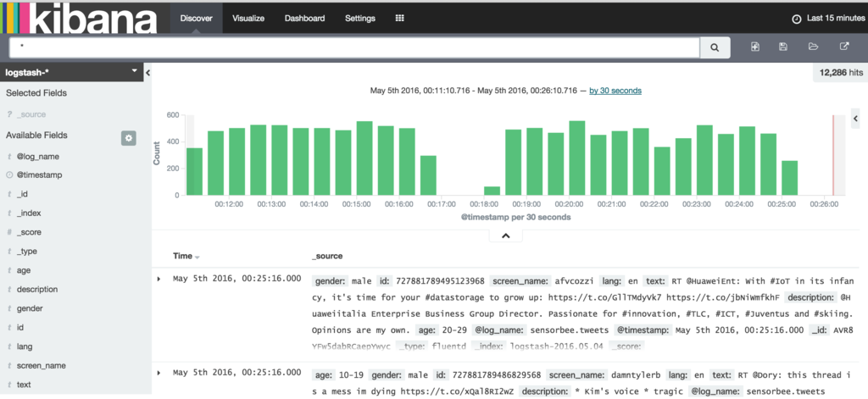Switch to the Discover tab
Viewport: 868px width, 399px height.
(x=196, y=19)
